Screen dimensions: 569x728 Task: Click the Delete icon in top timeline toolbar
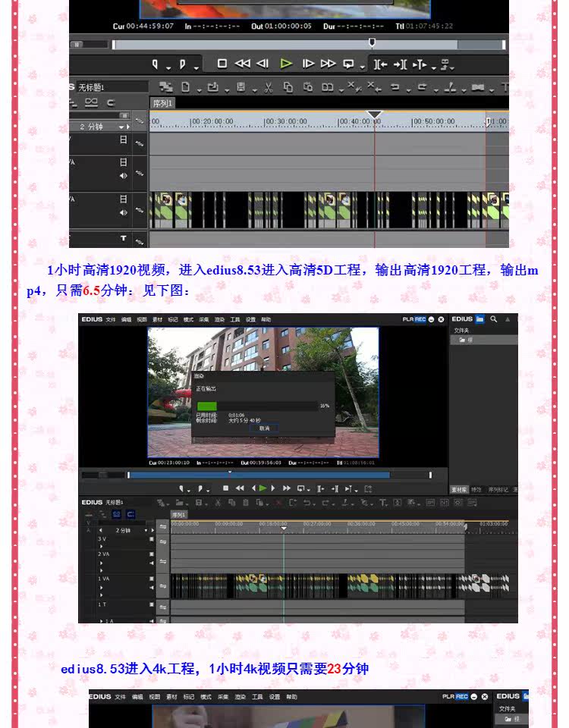[354, 86]
